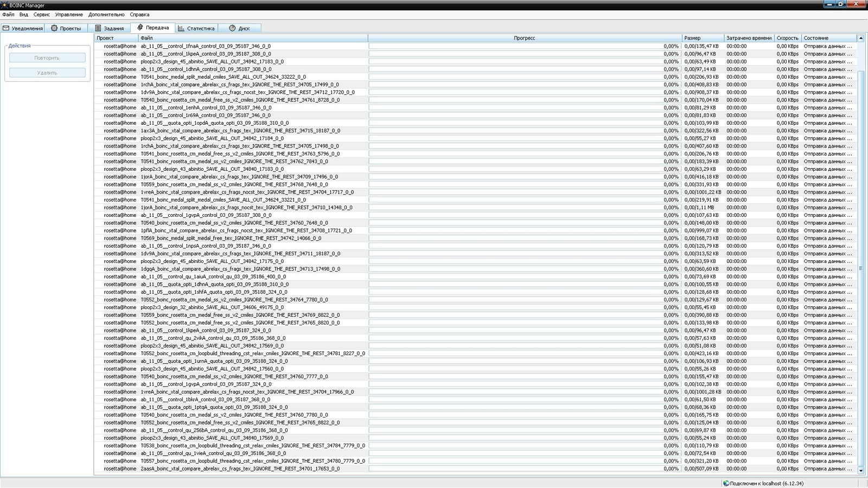Viewport: 868px width, 488px height.
Task: Open the Сервис menu
Action: 41,15
